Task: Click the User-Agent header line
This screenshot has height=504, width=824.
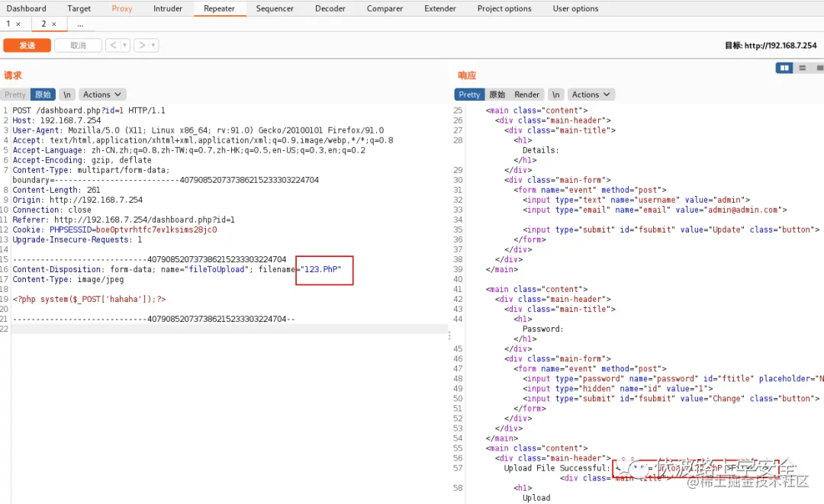Action: tap(198, 130)
